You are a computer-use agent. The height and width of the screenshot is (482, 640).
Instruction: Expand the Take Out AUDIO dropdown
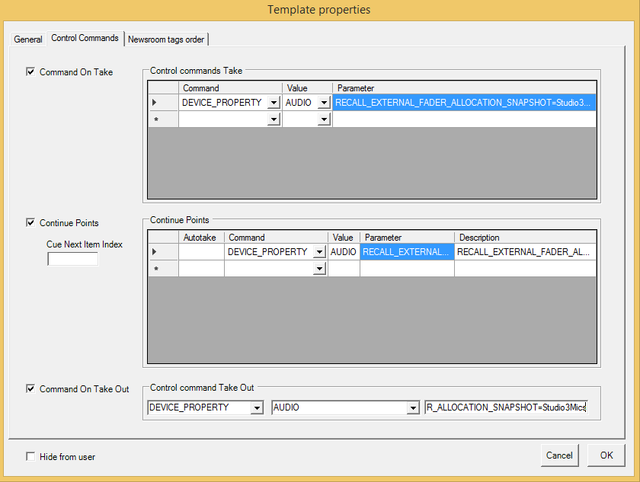tap(412, 408)
